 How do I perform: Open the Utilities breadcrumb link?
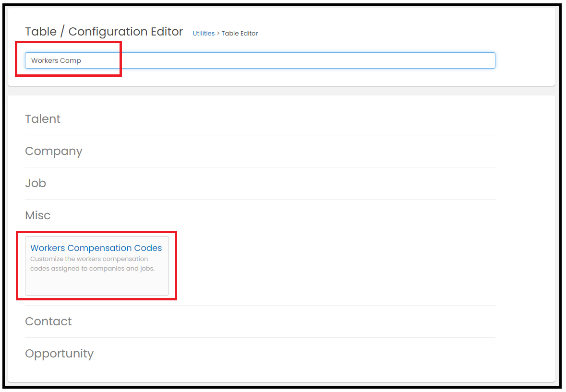(x=204, y=34)
